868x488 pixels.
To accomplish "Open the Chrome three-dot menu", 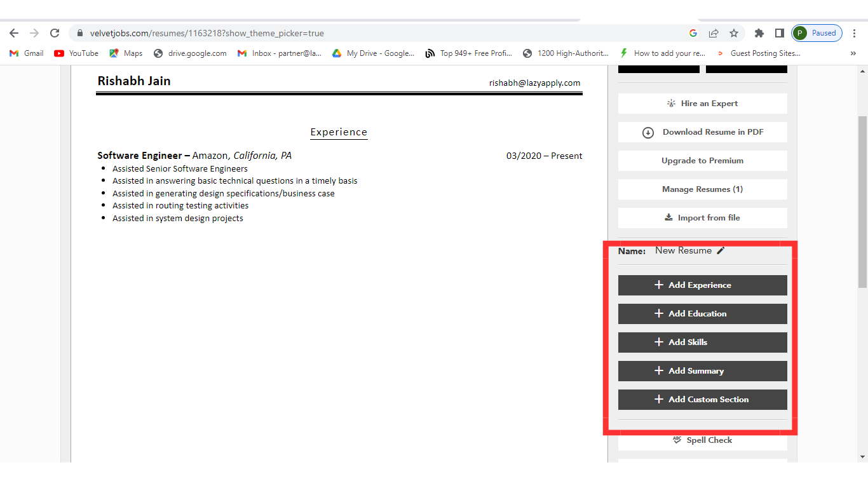I will (x=855, y=33).
